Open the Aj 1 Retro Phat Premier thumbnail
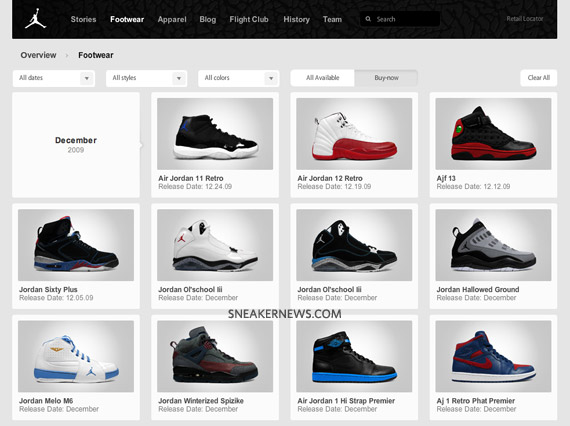Image resolution: width=570 pixels, height=426 pixels. tap(493, 356)
